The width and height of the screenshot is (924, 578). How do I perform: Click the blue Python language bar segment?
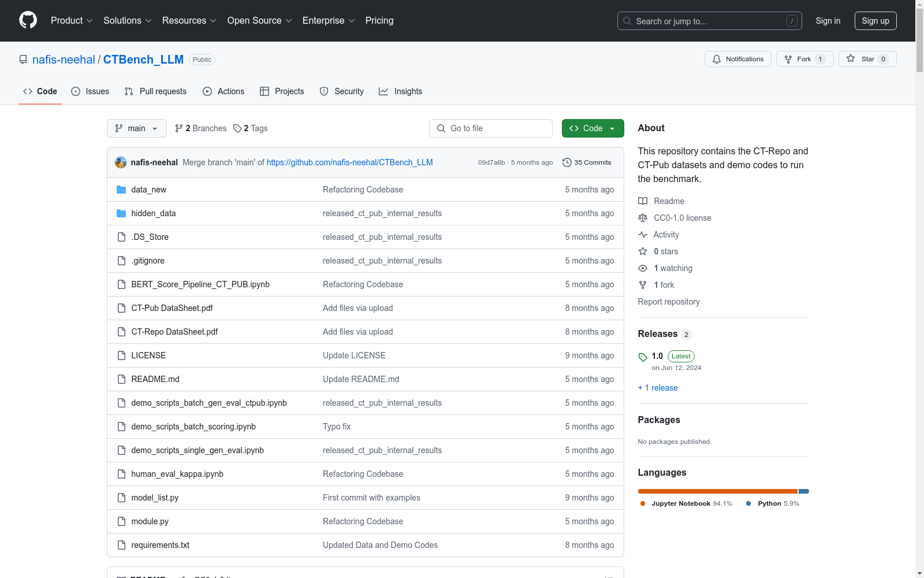(x=804, y=491)
